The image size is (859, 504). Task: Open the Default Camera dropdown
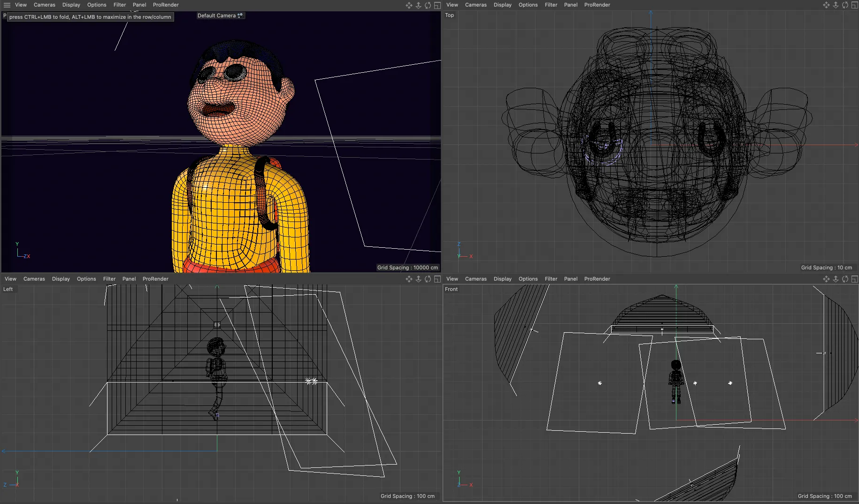[x=220, y=15]
